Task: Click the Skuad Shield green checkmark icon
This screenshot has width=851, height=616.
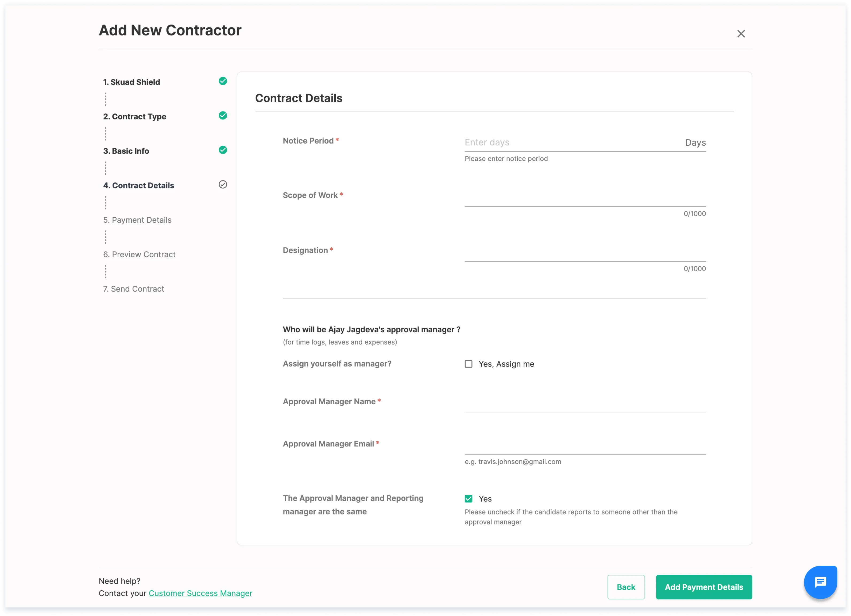Action: (223, 81)
